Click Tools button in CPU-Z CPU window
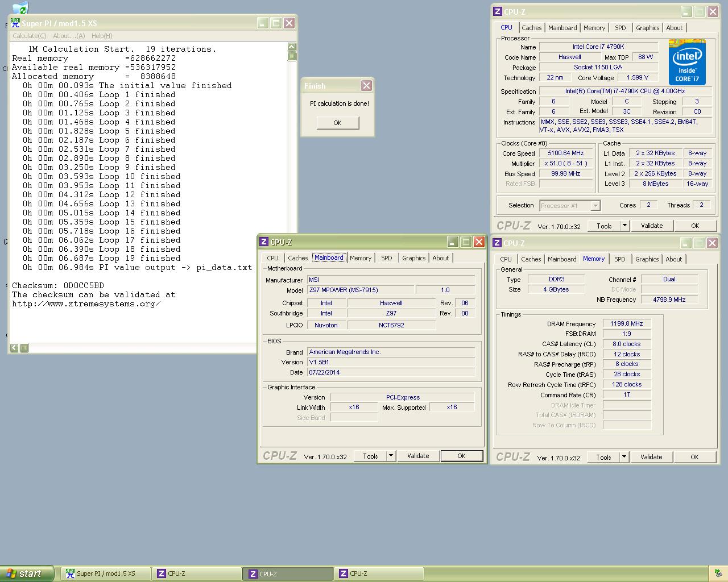This screenshot has width=728, height=582. click(604, 226)
